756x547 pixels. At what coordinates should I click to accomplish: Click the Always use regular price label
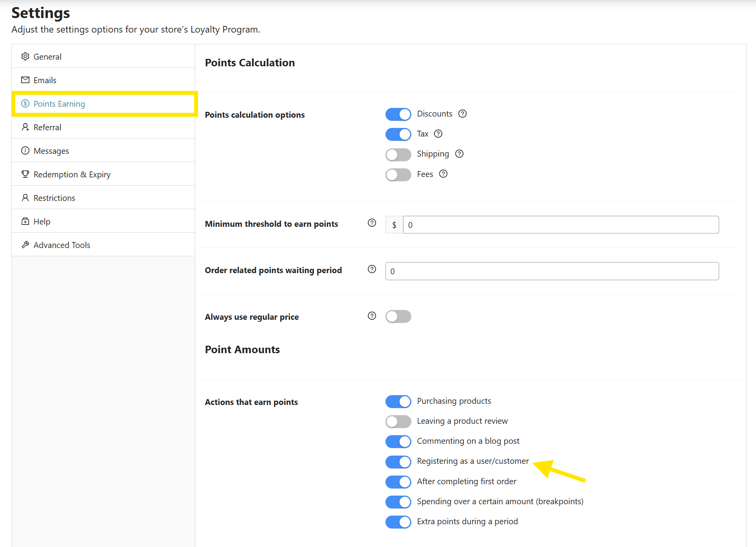252,317
